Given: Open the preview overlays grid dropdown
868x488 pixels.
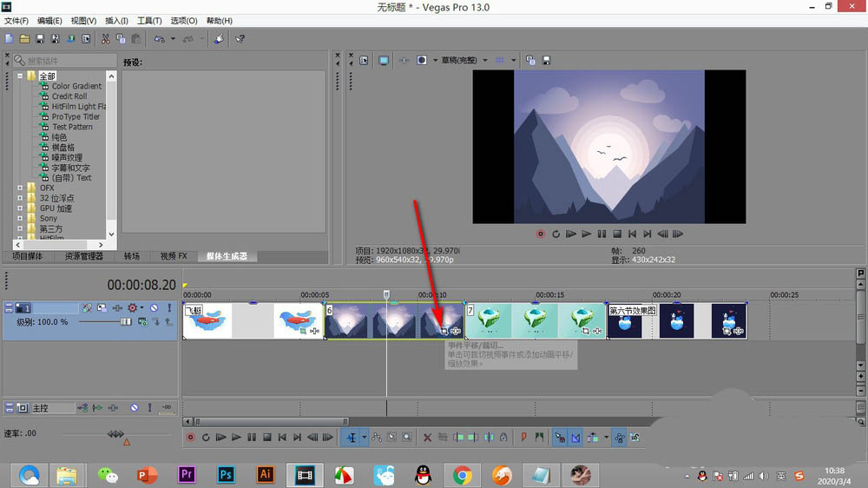Looking at the screenshot, I should (513, 61).
